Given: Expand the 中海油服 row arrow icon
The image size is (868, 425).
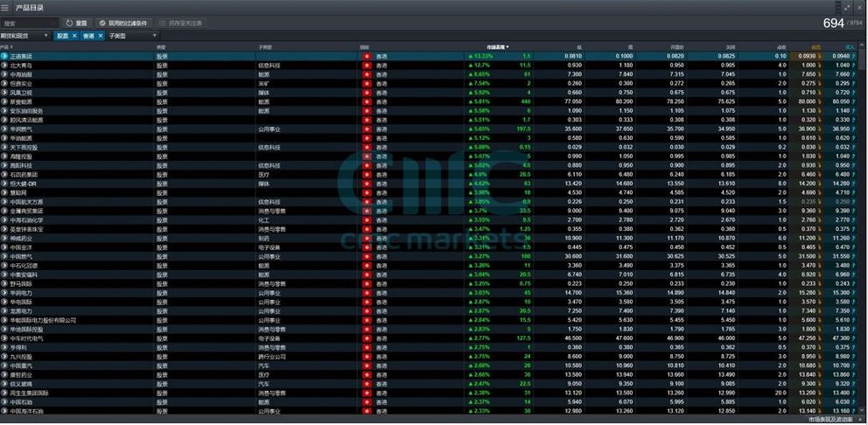Looking at the screenshot, I should [x=4, y=74].
